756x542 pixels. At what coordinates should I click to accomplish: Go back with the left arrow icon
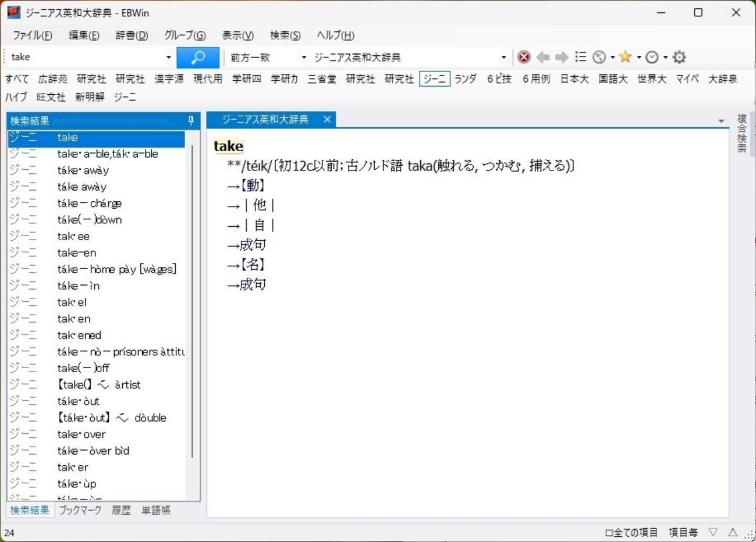click(543, 57)
